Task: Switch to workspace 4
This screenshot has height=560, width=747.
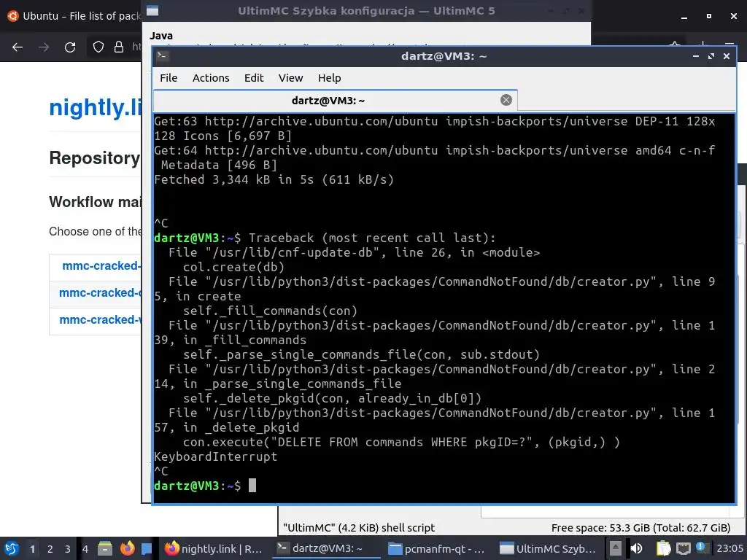Action: tap(85, 549)
